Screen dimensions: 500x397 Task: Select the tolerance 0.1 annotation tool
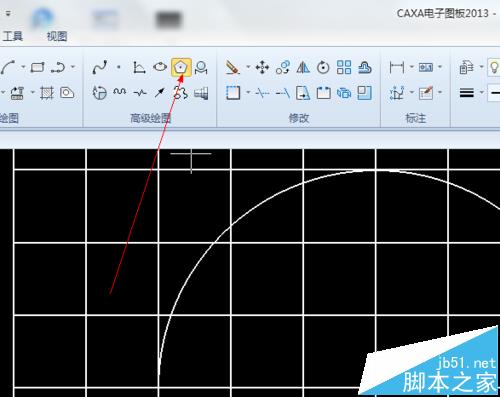[x=426, y=67]
